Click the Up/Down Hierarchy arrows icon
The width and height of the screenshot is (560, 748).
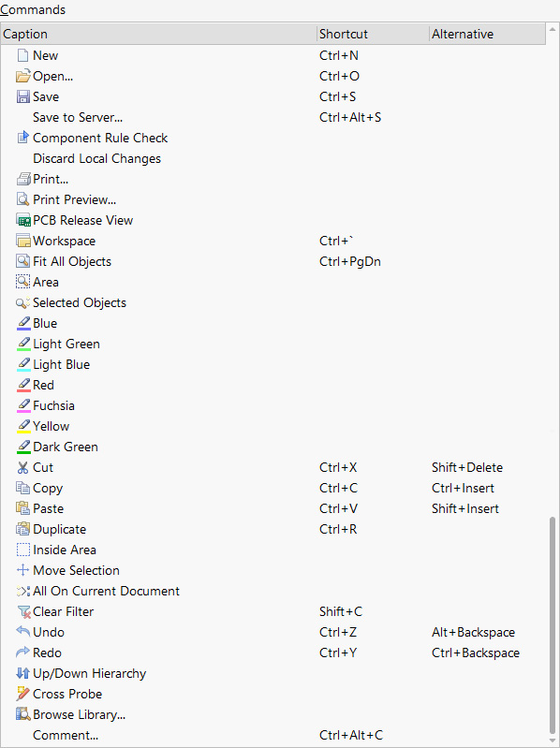click(22, 673)
